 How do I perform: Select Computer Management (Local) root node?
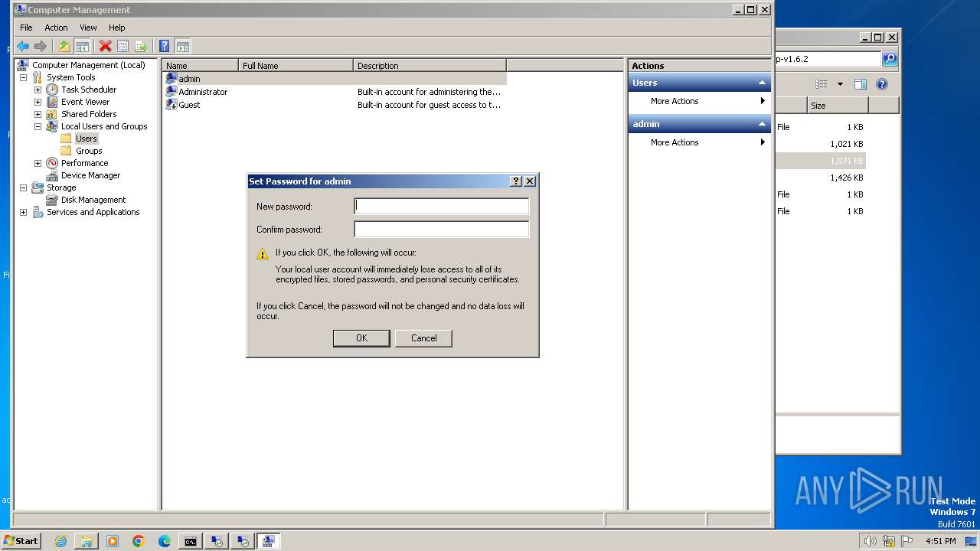(89, 65)
